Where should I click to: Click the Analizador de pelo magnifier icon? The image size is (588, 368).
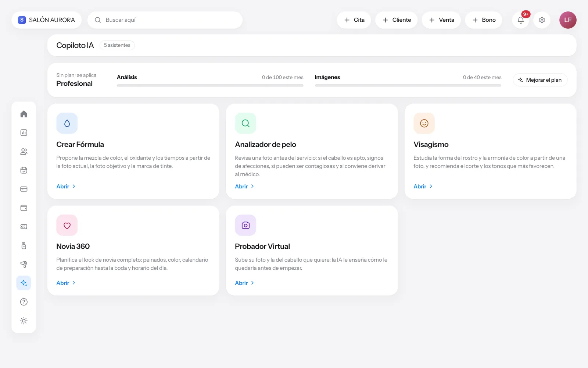coord(245,123)
